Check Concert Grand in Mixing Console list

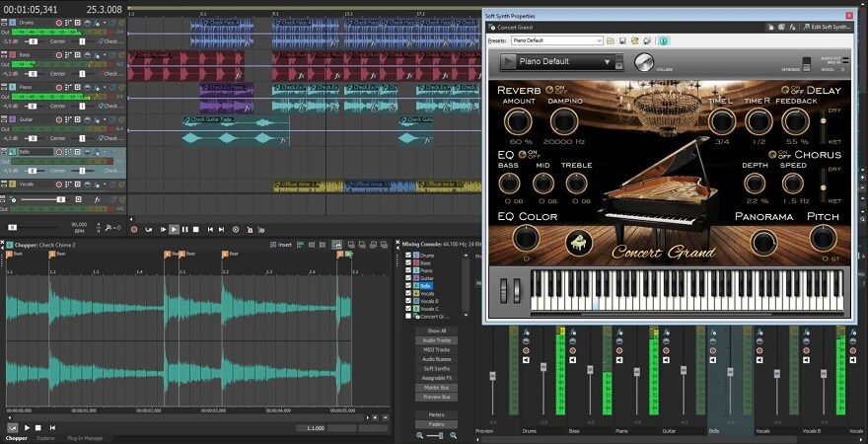tap(408, 316)
